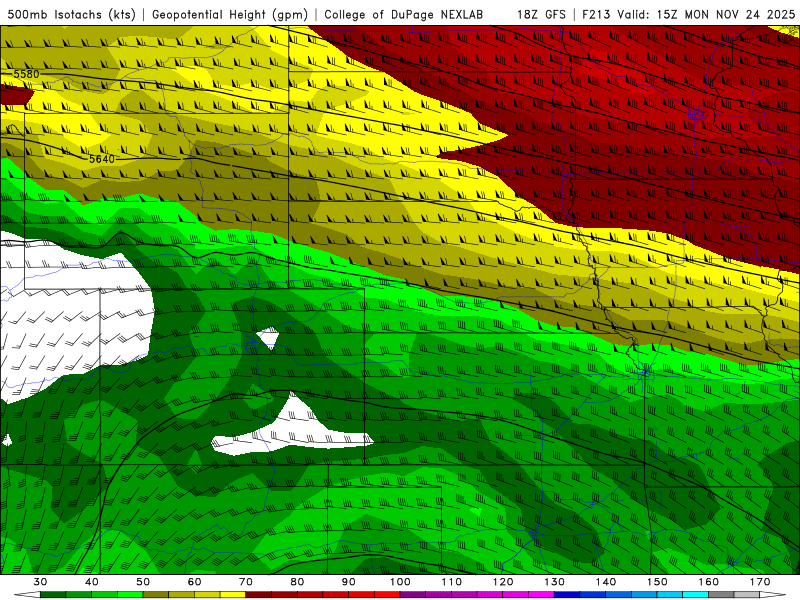Click the bright yellow swatch left of 70
800x600 pixels.
[233, 595]
